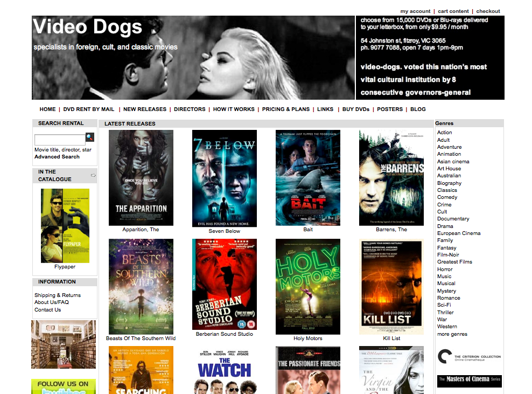Select the Horror genre
The height and width of the screenshot is (394, 532).
coord(445,269)
